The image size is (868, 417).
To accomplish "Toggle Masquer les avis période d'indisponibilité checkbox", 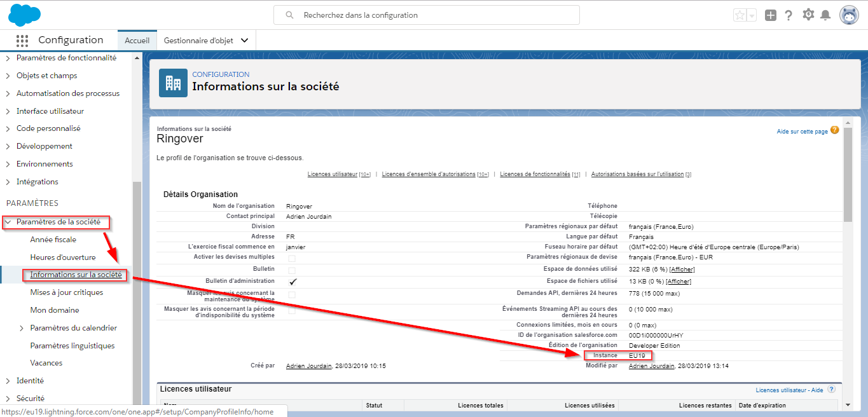I will pos(292,310).
